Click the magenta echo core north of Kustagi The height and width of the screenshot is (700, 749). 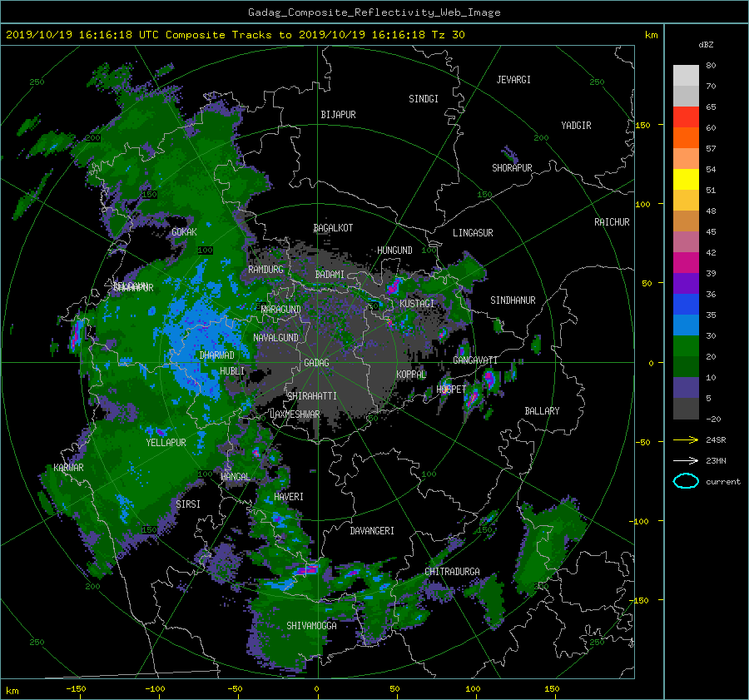pos(393,286)
